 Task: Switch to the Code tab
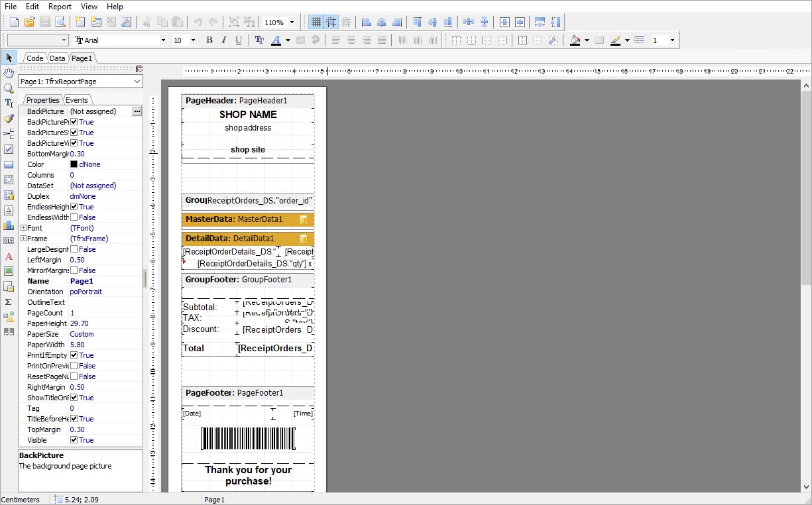35,58
